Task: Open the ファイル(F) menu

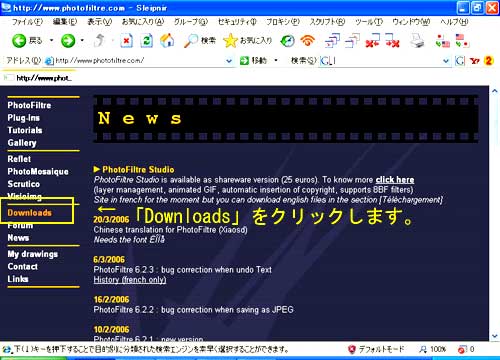Action: [27, 22]
